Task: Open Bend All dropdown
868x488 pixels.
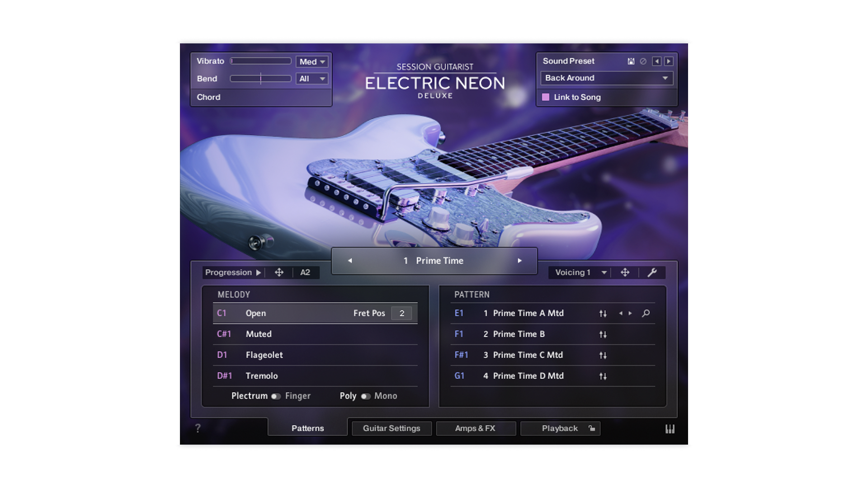Action: pyautogui.click(x=312, y=79)
